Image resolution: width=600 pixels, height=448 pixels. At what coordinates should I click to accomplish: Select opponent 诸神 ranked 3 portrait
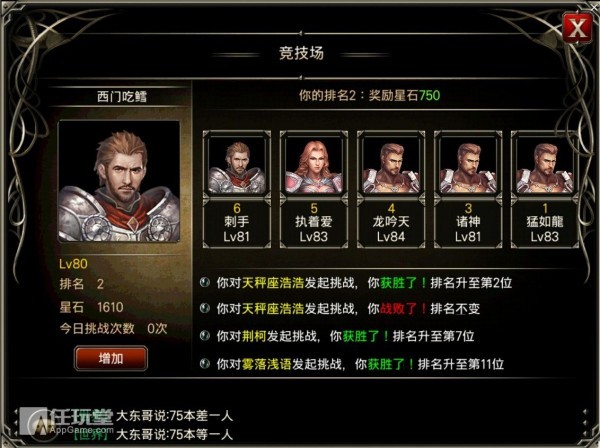[x=468, y=165]
